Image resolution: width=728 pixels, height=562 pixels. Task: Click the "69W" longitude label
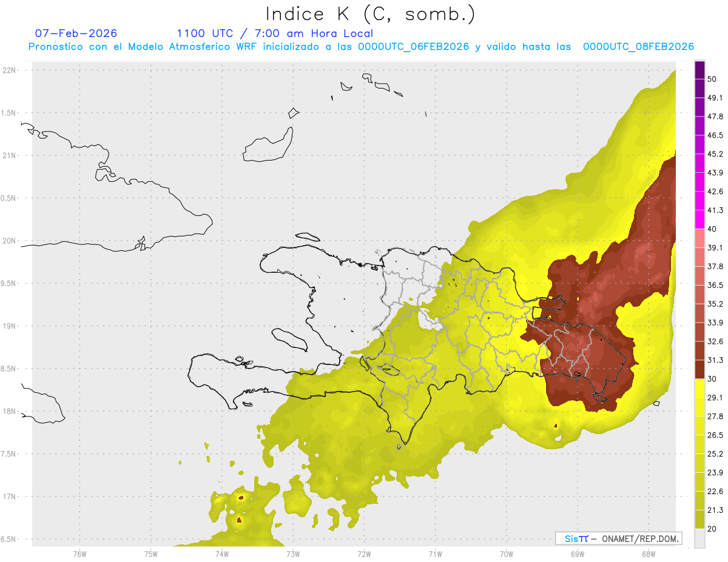pyautogui.click(x=578, y=554)
